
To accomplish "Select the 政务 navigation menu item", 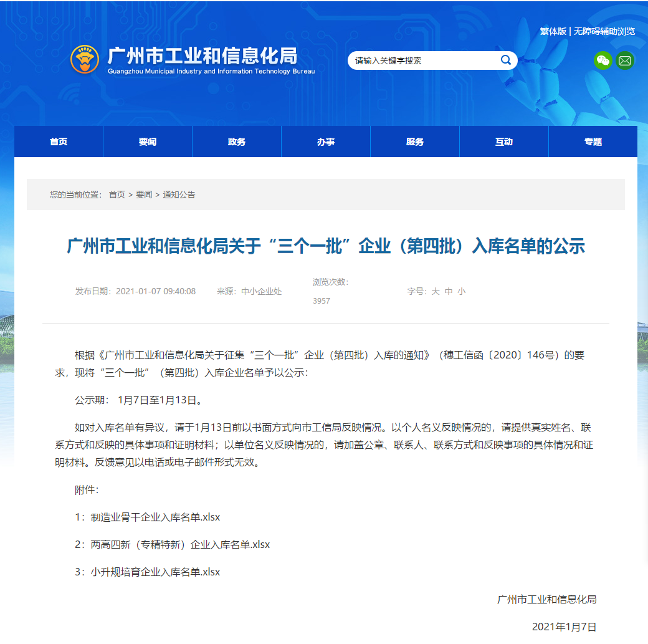I will [x=237, y=142].
